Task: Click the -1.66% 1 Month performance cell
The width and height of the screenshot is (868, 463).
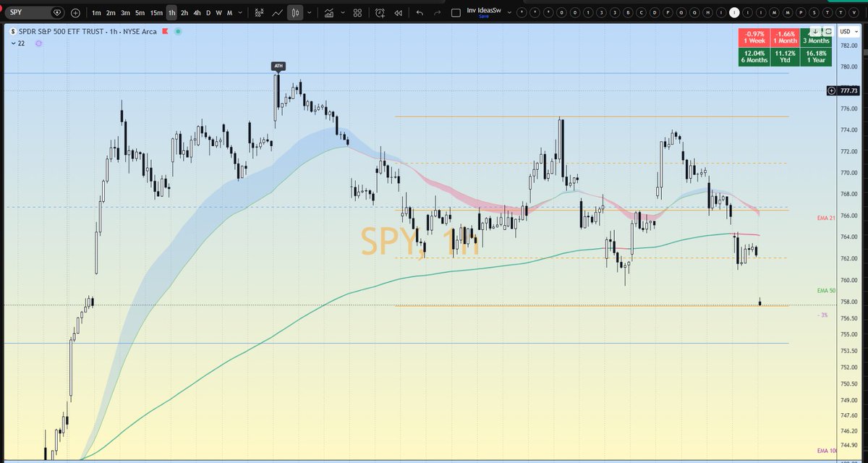Action: 785,38
